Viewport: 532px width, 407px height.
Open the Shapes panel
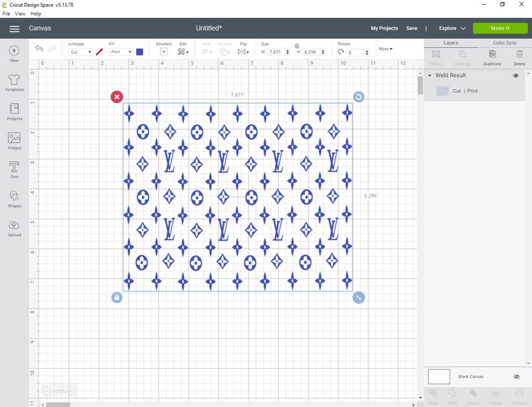coord(14,196)
